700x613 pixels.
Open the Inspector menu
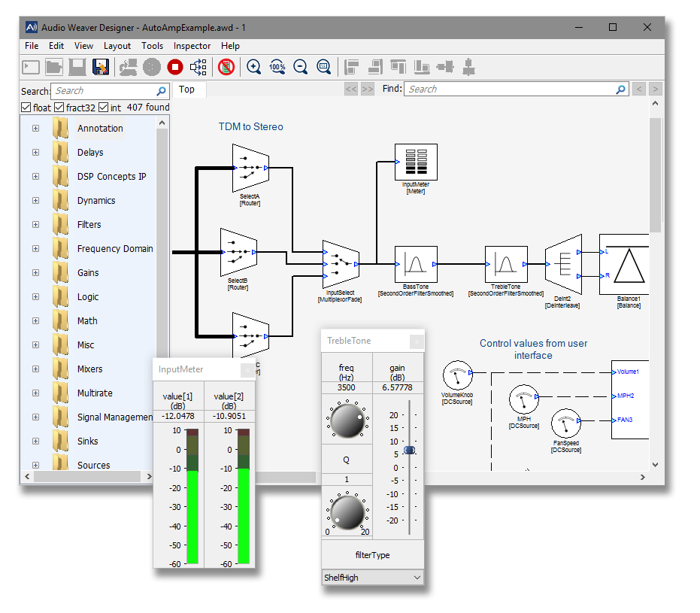[x=192, y=46]
